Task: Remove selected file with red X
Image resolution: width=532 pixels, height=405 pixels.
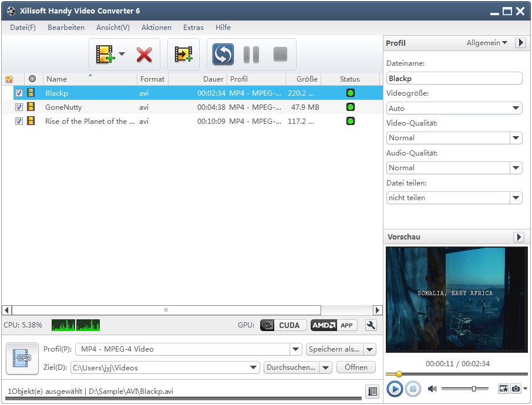Action: 144,55
